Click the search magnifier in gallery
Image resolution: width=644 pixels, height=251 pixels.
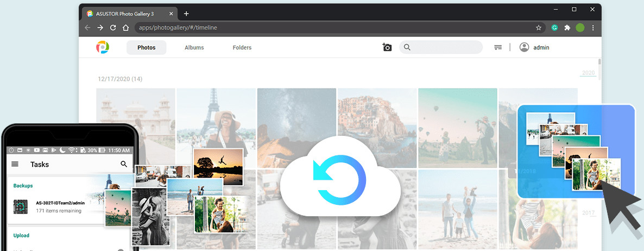point(407,47)
